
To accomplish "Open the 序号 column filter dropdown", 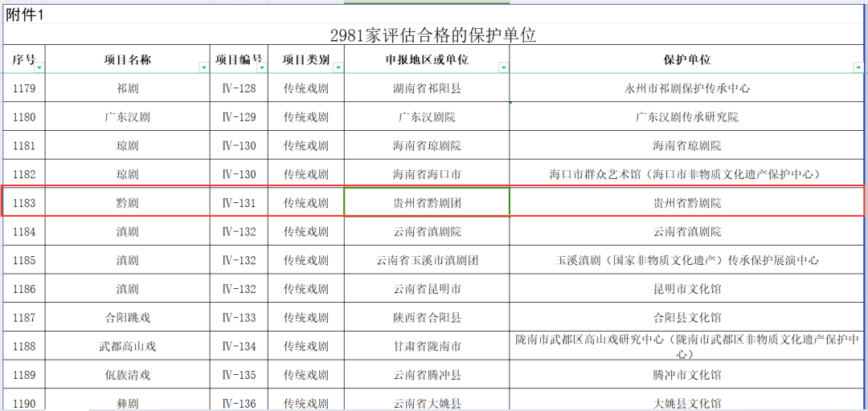I will coord(39,68).
